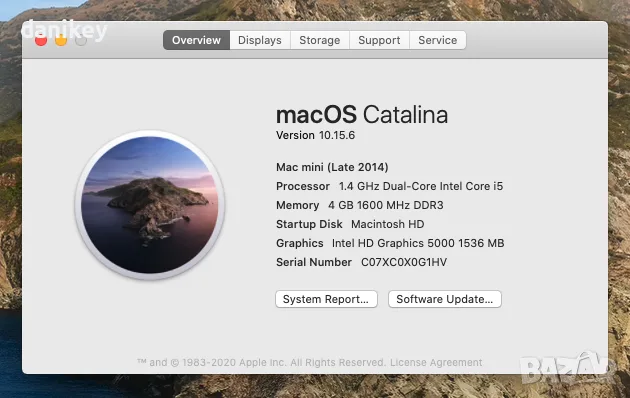Open System Report

coord(326,299)
